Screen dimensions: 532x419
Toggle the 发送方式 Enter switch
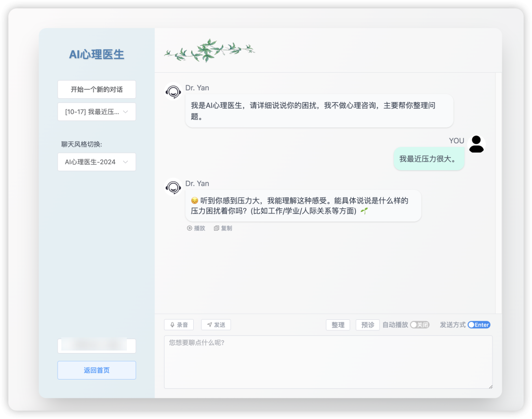click(478, 325)
